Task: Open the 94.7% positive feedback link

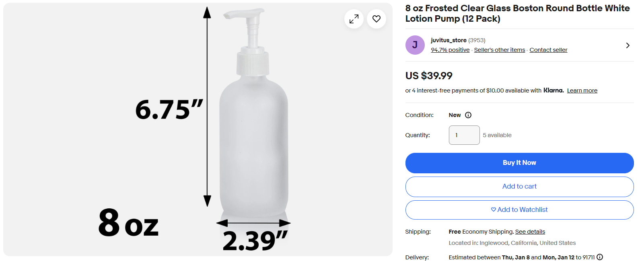Action: click(450, 50)
